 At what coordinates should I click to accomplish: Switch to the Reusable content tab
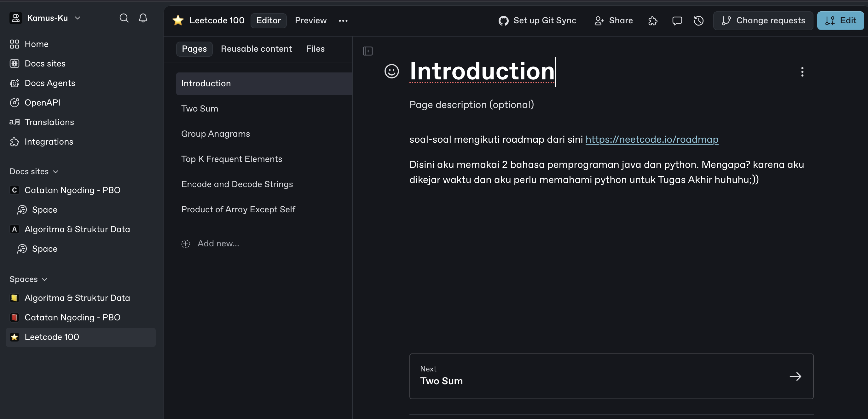pos(256,49)
